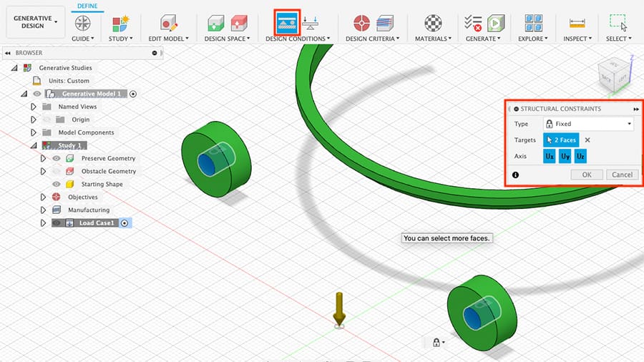The image size is (644, 362).
Task: Select Units: Custom in browser
Action: pyautogui.click(x=69, y=81)
